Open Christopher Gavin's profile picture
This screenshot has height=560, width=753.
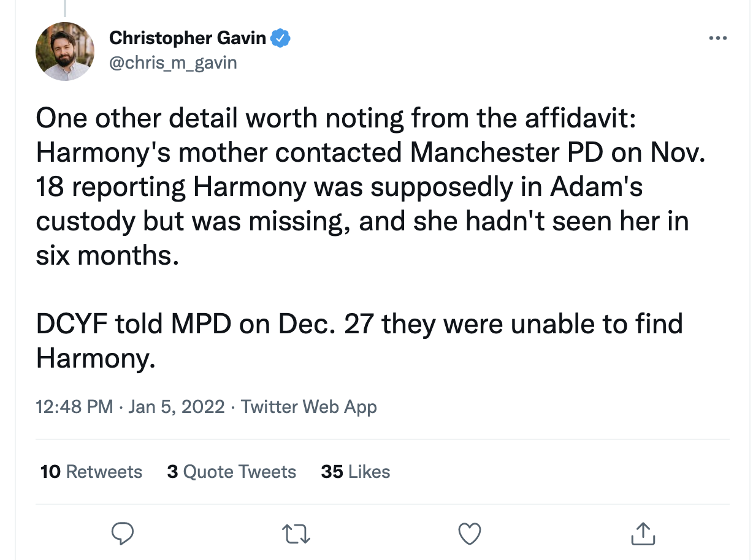(x=65, y=51)
